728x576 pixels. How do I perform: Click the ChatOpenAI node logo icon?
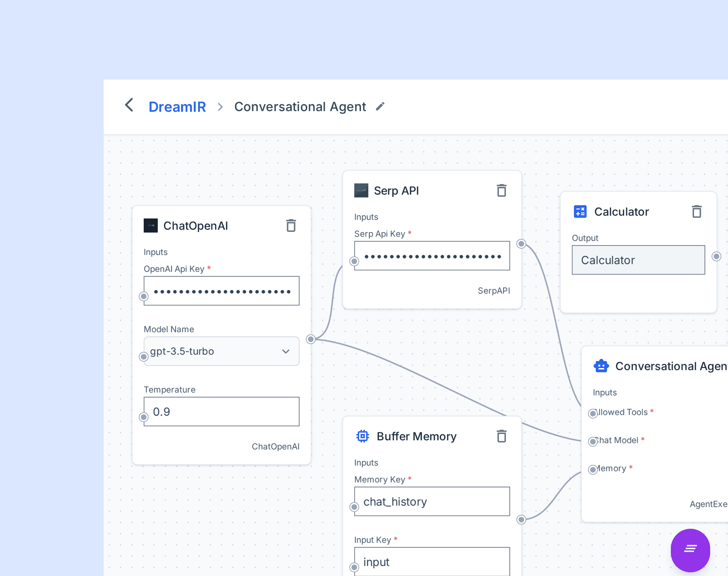[x=151, y=226]
